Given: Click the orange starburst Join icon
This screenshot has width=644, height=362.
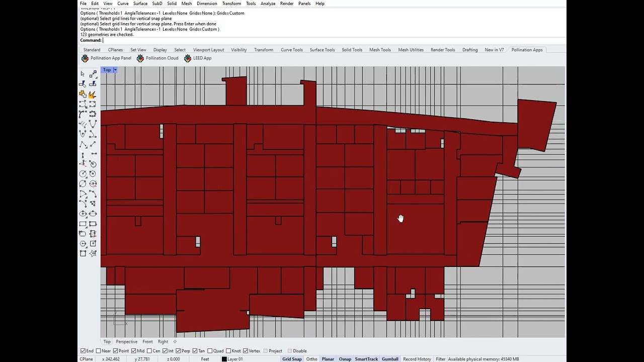Looking at the screenshot, I should tap(93, 94).
